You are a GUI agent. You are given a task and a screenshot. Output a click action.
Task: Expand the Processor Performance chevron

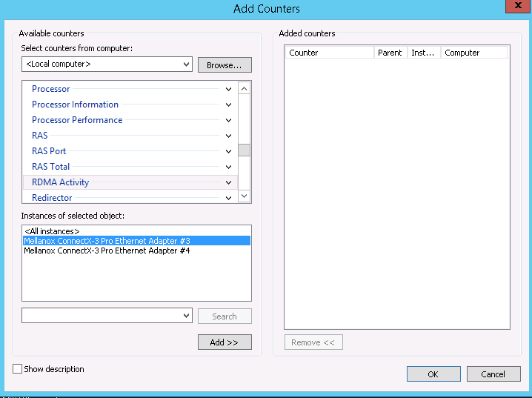click(228, 121)
